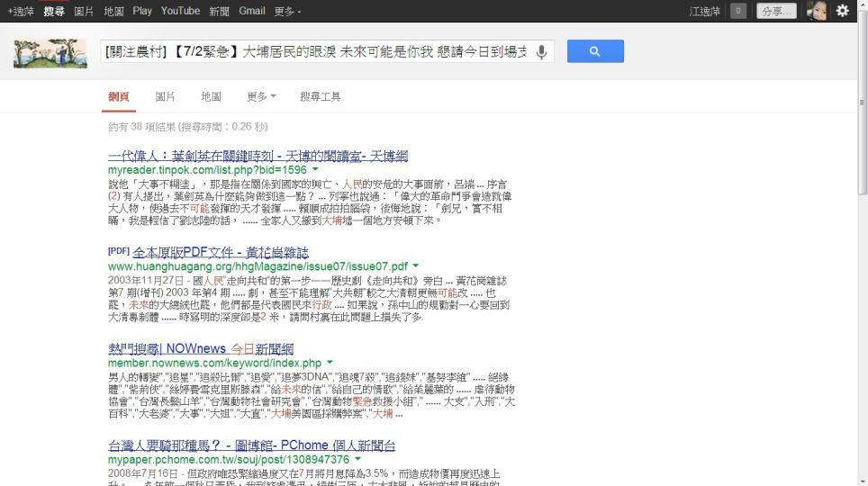The image size is (868, 486).
Task: Open arrow beside member.nownews.com URL
Action: tap(330, 363)
